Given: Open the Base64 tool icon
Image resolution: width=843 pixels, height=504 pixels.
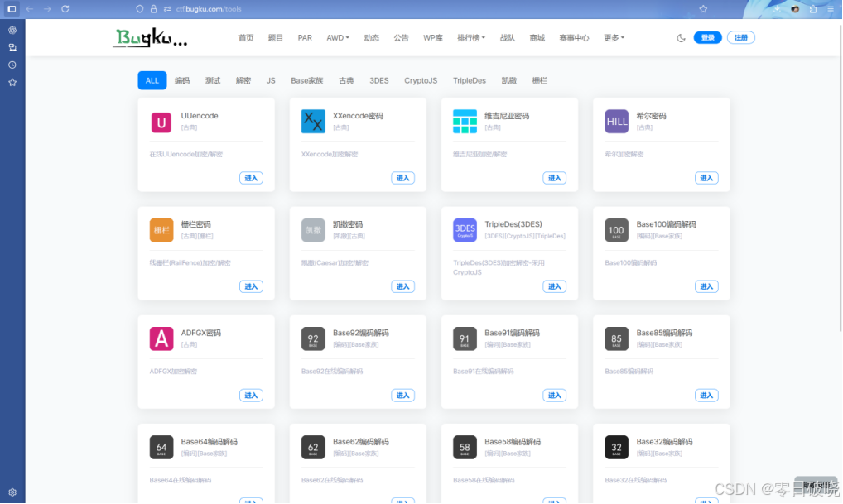Looking at the screenshot, I should point(161,448).
